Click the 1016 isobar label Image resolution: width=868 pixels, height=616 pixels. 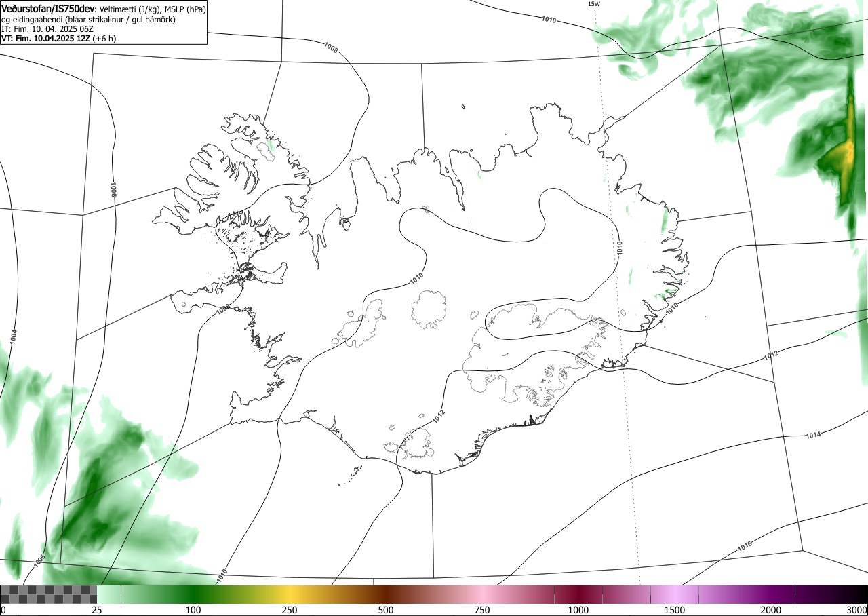point(744,546)
